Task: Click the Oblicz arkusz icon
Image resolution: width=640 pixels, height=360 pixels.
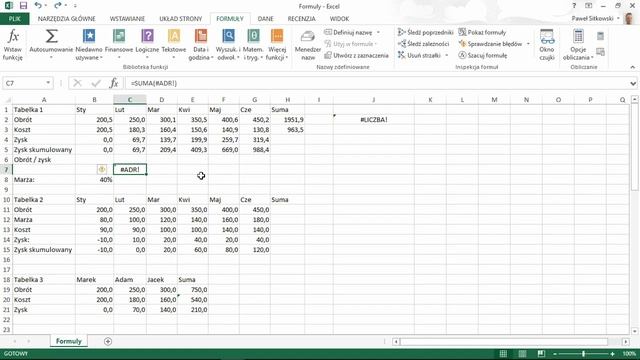Action: click(x=600, y=52)
